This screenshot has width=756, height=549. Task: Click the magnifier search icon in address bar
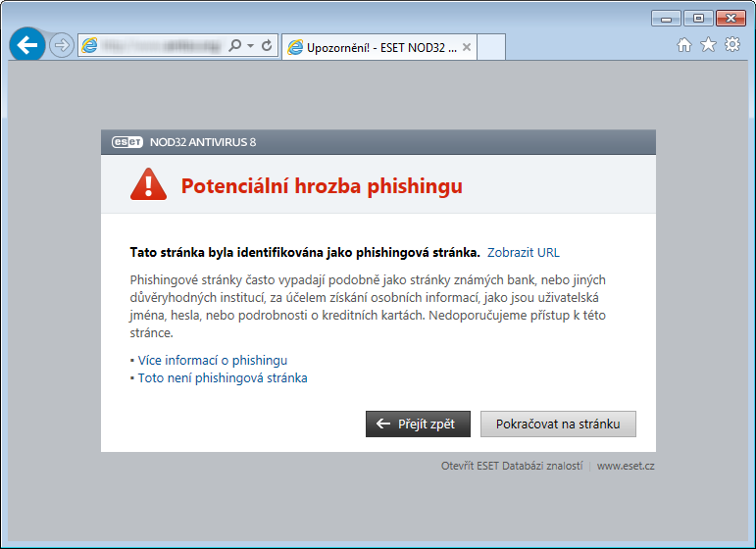(x=234, y=45)
